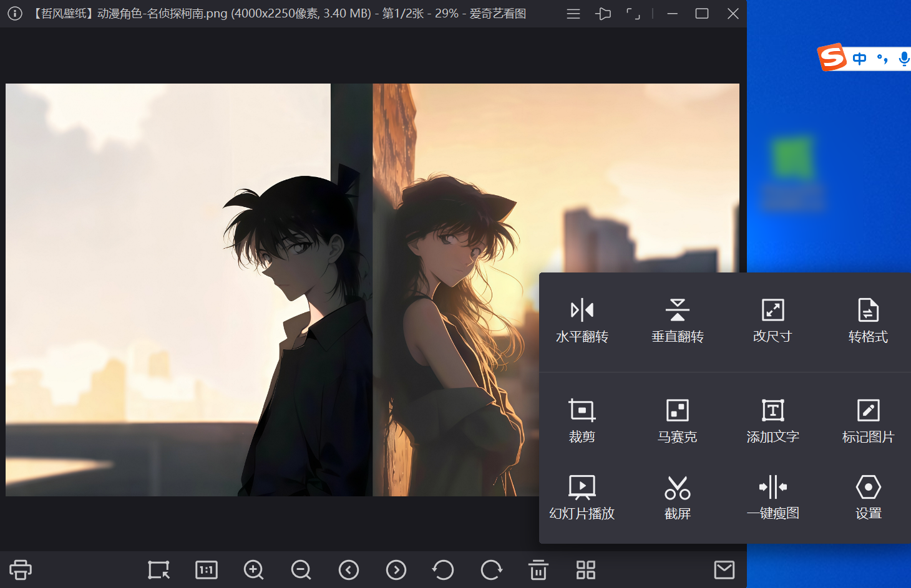Screen dimensions: 911x588
Task: Toggle Sogou punctuation mode
Action: pos(882,59)
